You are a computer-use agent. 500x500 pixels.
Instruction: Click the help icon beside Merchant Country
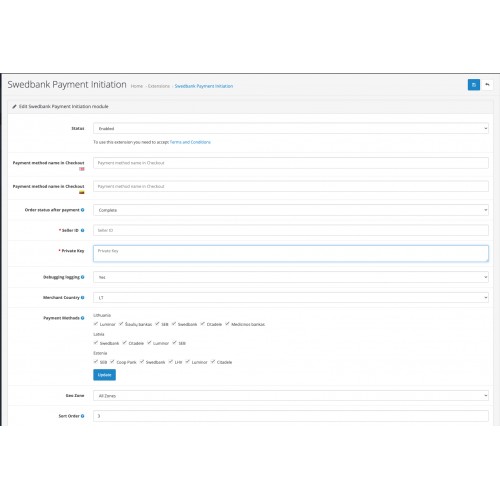82,298
